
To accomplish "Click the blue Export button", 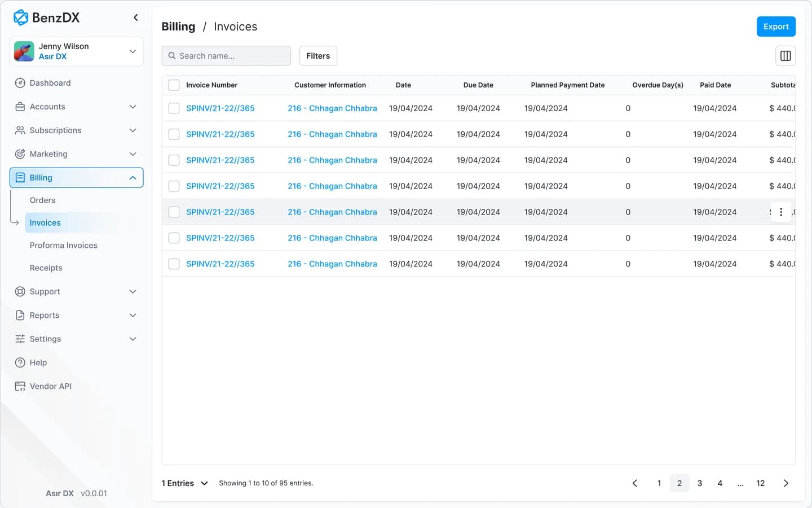I will point(776,27).
